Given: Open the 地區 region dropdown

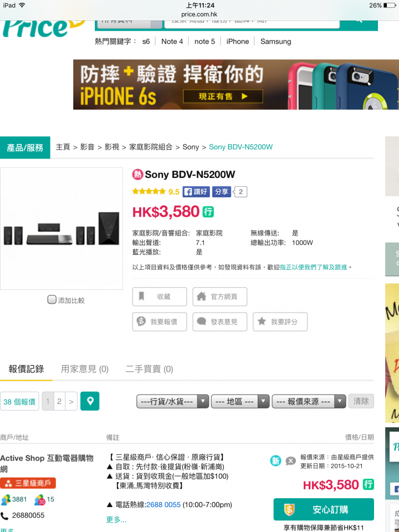Looking at the screenshot, I should [x=240, y=401].
